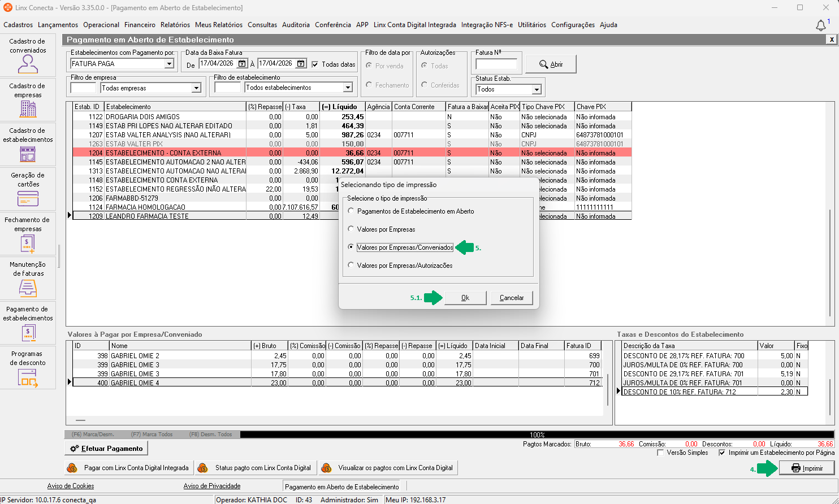Switch to Pagamento em Aberto de Estabelecimento tab
Screen dimensions: 839x504
tap(342, 486)
